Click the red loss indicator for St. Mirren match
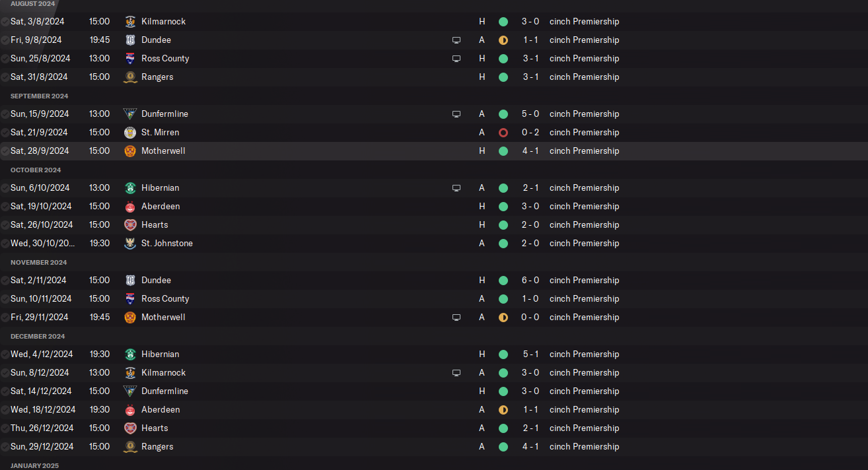This screenshot has width=868, height=470. coord(503,133)
